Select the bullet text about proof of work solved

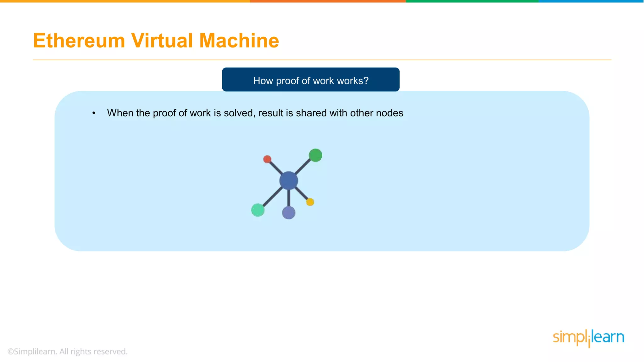coord(255,113)
